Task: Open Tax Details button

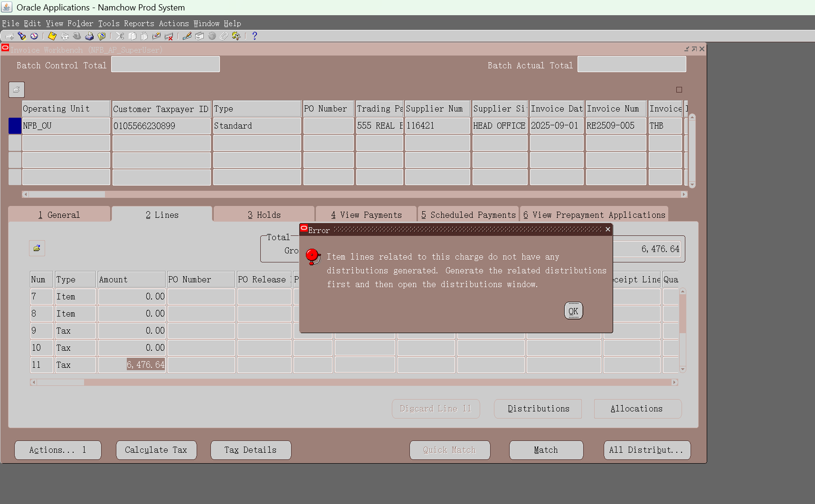Action: coord(251,450)
